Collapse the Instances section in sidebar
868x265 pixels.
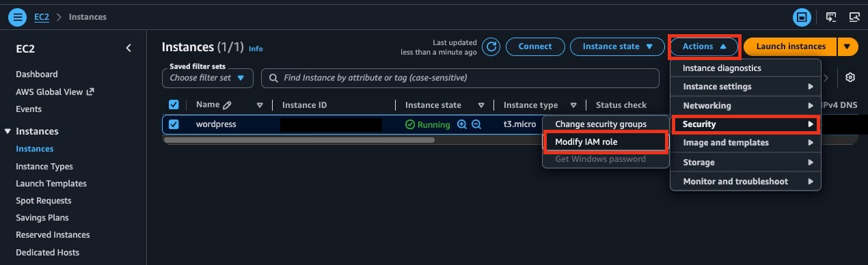click(x=8, y=131)
